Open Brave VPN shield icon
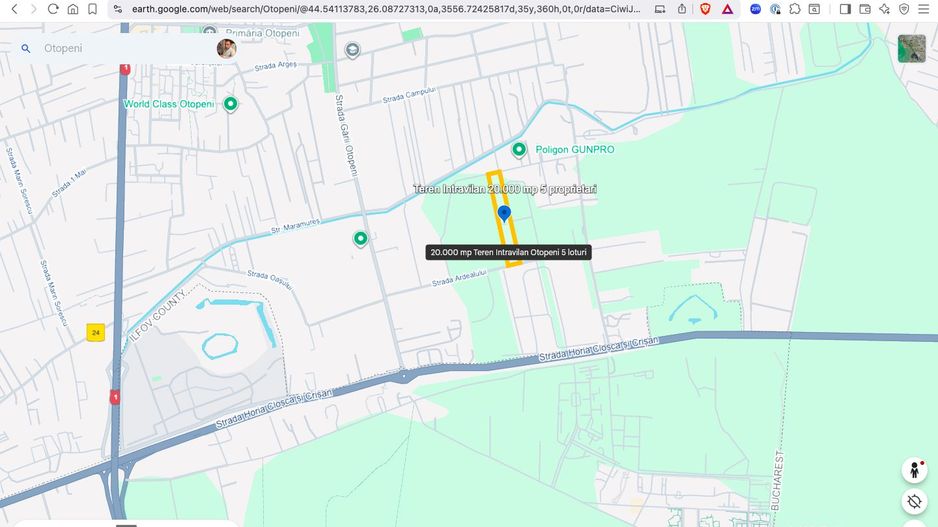Viewport: 938px width, 527px height. point(904,9)
